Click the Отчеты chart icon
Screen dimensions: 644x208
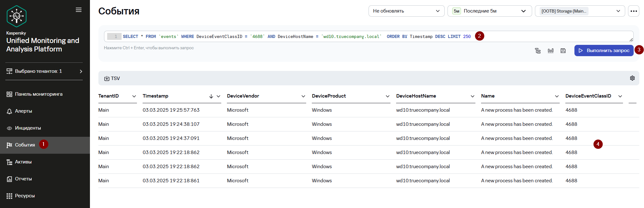(9, 179)
